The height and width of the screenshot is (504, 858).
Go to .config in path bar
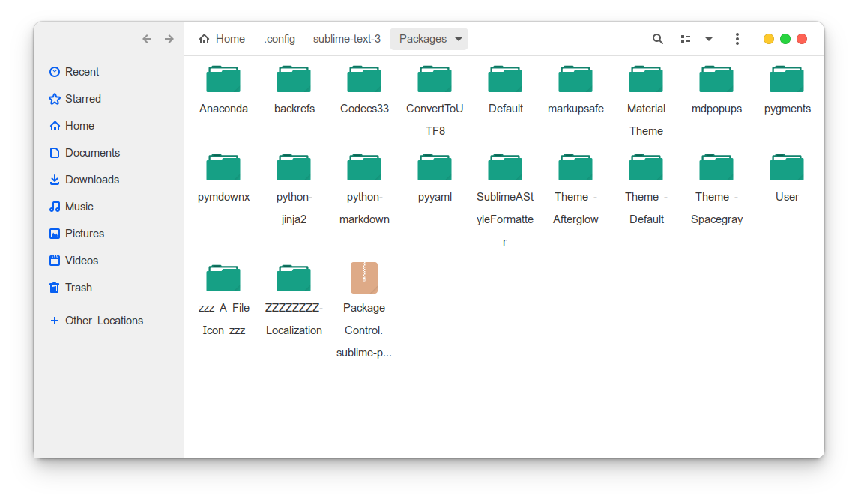click(280, 39)
